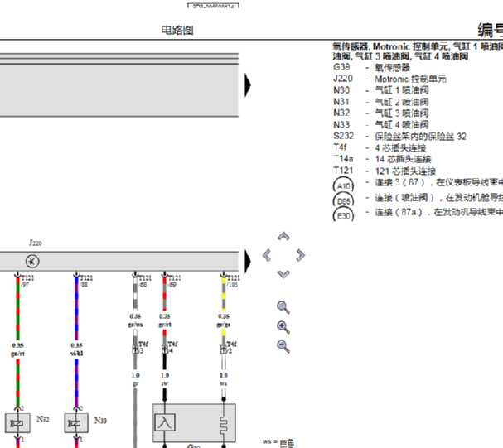503x448 pixels.
Task: Click the T121/69 pin label
Action: [x=174, y=281]
